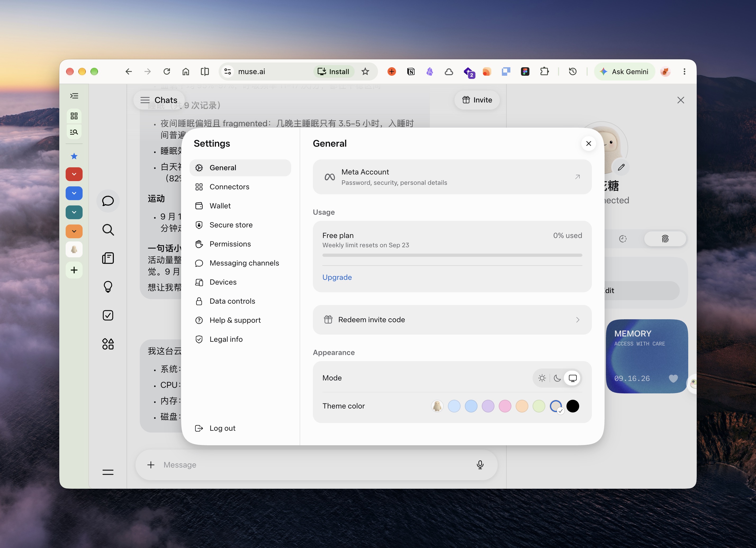Switch Mode to dark moon option

click(557, 378)
